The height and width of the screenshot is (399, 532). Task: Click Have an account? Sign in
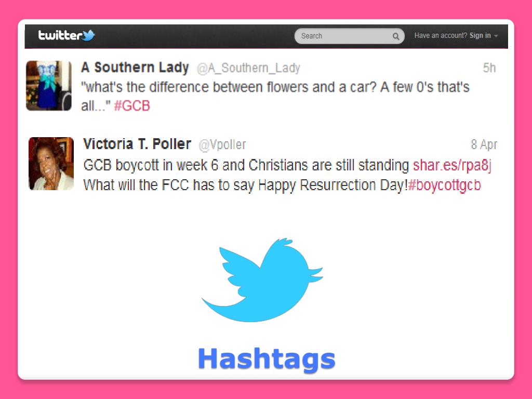coord(453,35)
